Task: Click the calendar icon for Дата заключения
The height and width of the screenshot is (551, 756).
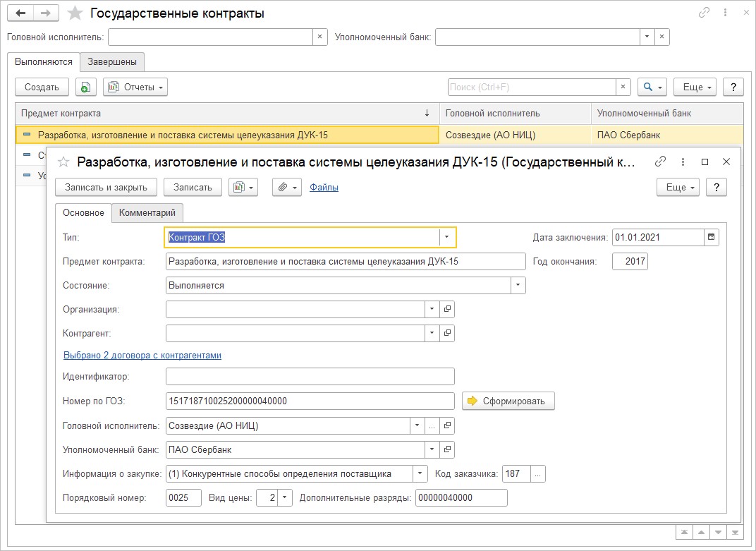Action: click(712, 238)
